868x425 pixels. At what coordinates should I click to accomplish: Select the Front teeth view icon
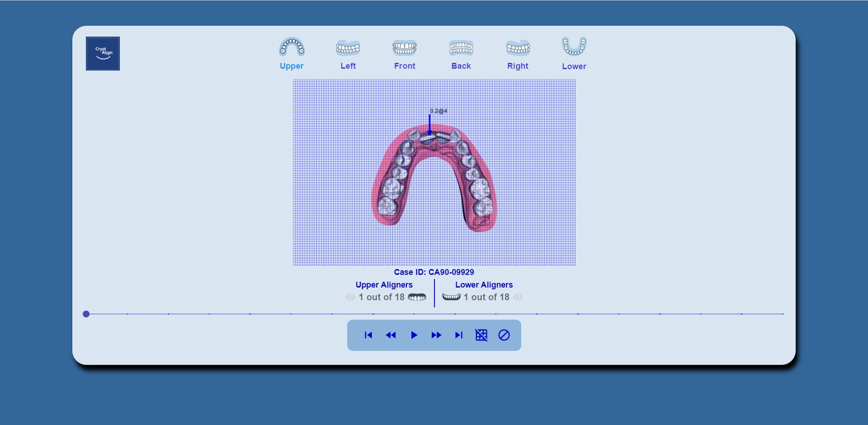405,48
